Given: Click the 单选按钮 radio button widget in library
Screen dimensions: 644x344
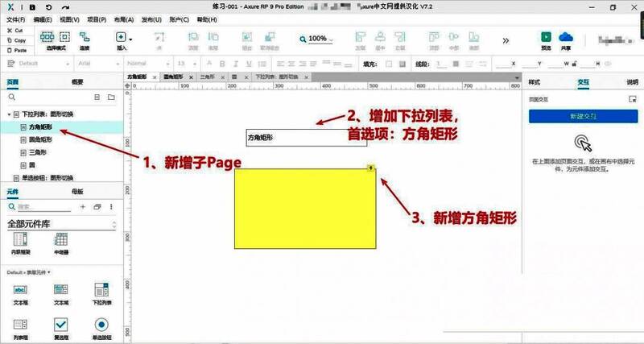Looking at the screenshot, I should pyautogui.click(x=101, y=325).
